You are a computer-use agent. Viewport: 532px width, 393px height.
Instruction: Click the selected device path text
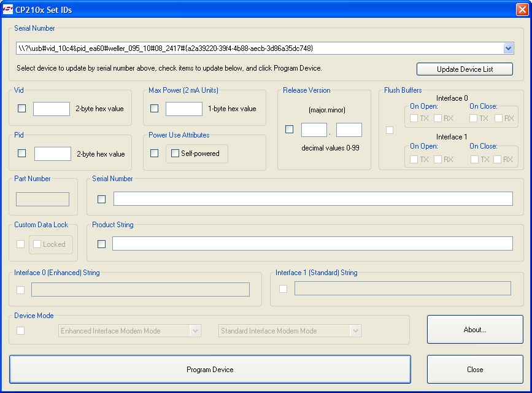pyautogui.click(x=166, y=49)
